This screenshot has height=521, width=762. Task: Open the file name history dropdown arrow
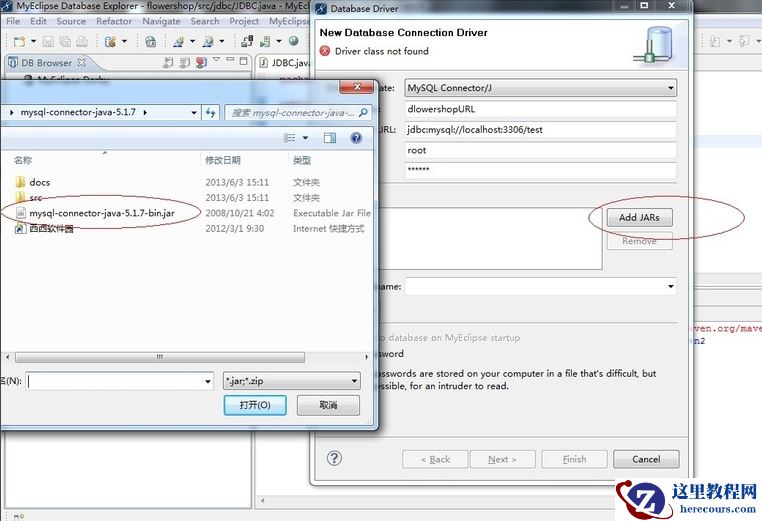pyautogui.click(x=208, y=381)
